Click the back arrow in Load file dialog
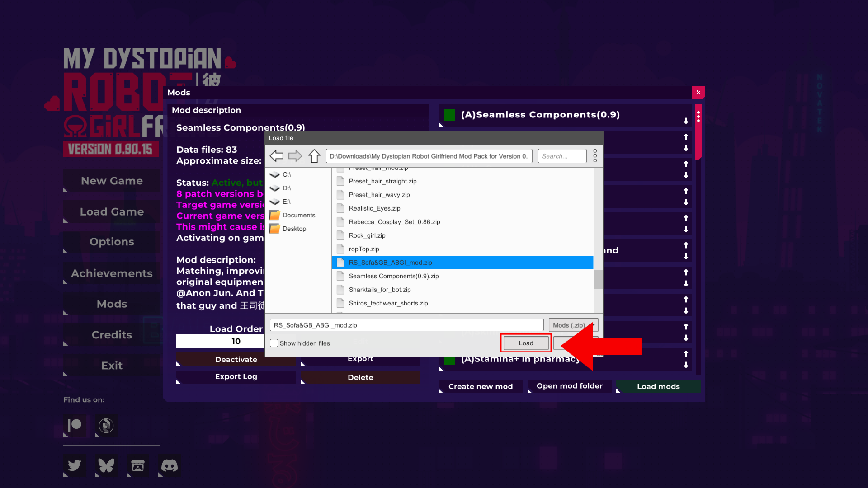Screen dimensions: 868x488 click(277, 156)
